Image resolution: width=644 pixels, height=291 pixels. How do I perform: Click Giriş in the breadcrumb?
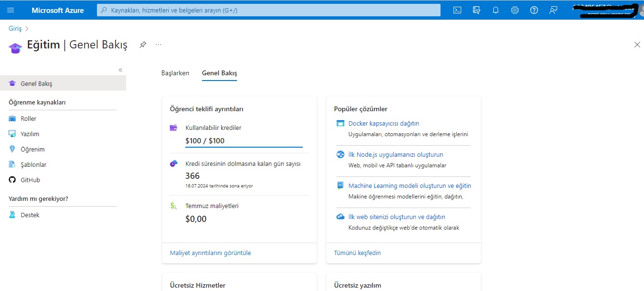point(15,29)
